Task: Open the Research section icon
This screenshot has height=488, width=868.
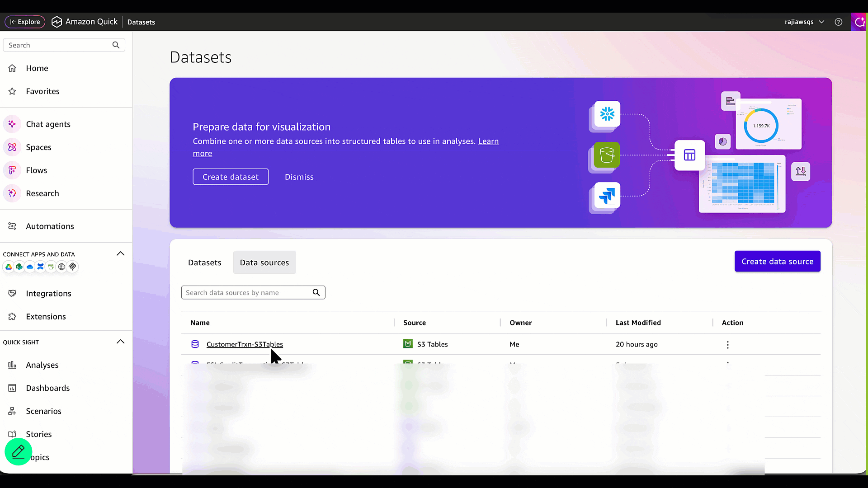Action: click(12, 193)
